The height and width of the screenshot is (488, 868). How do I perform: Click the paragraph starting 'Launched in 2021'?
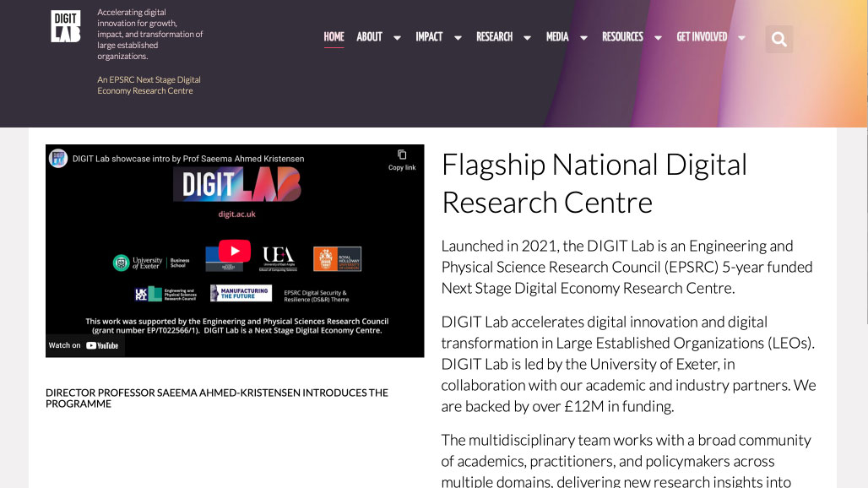pos(627,267)
